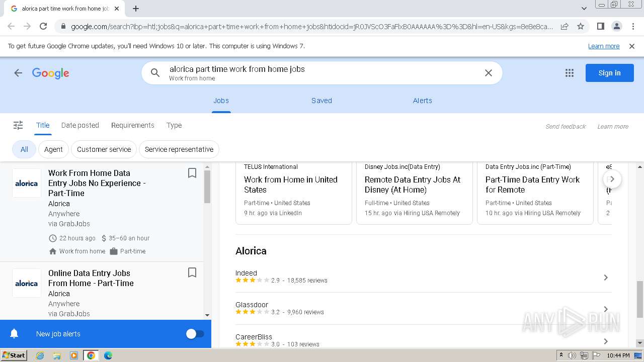Switch to the Alerts tab
The image size is (644, 362).
pyautogui.click(x=423, y=101)
